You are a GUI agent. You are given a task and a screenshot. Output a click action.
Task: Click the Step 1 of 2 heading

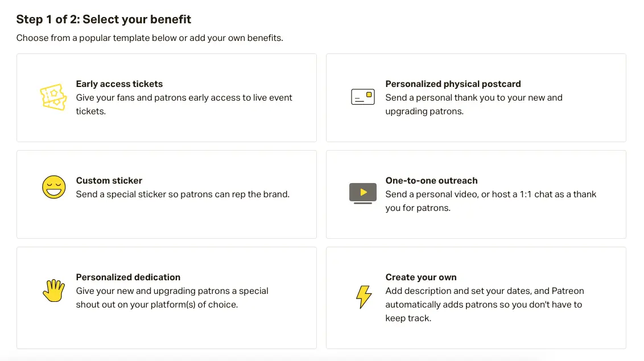tap(104, 19)
